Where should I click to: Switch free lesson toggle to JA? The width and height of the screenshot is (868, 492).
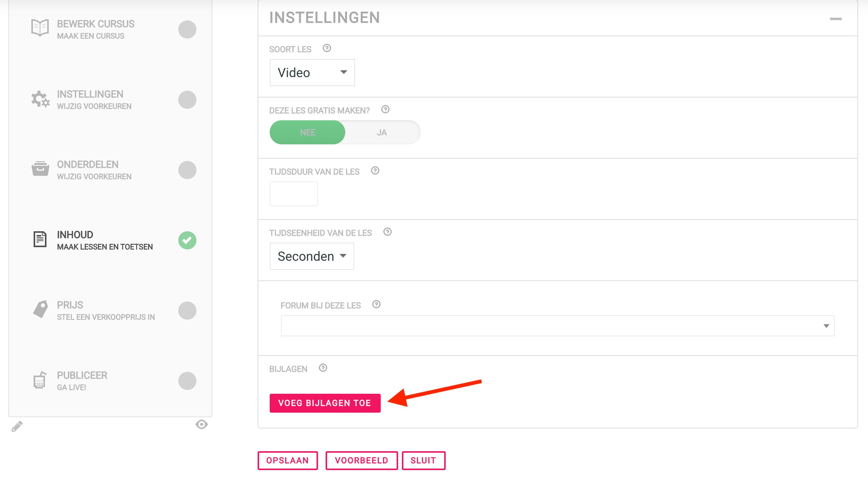click(382, 132)
